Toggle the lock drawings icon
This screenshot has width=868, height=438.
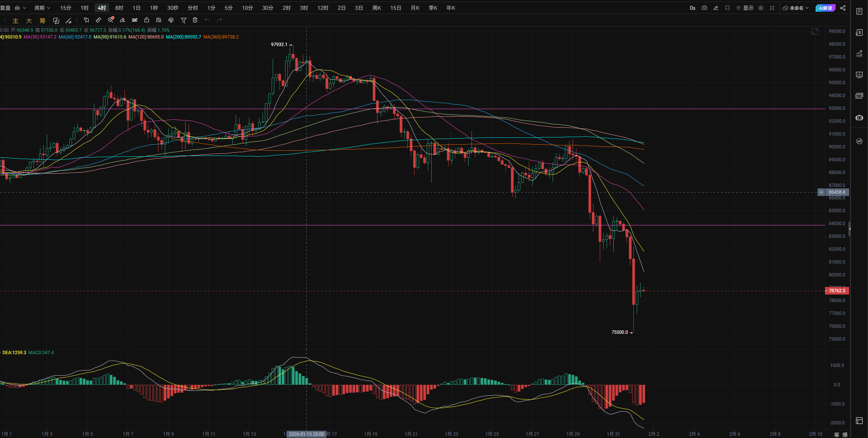147,20
